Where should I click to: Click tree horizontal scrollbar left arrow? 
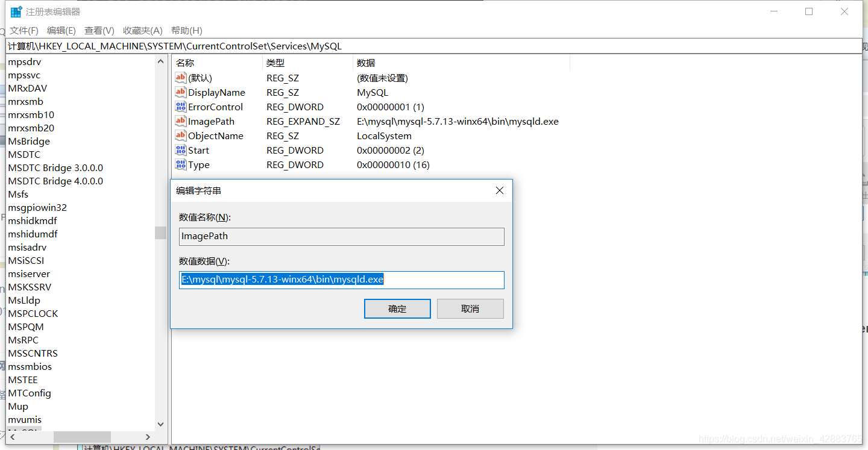[12, 437]
